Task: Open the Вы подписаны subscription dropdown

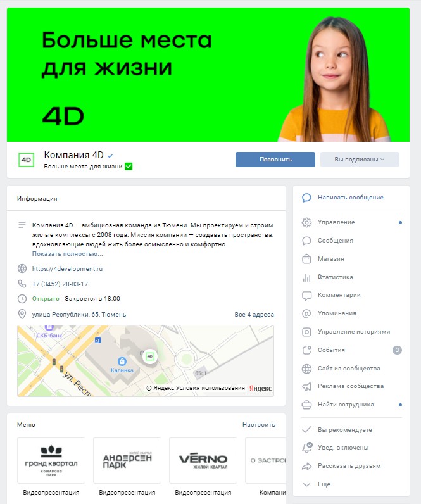Action: click(360, 160)
